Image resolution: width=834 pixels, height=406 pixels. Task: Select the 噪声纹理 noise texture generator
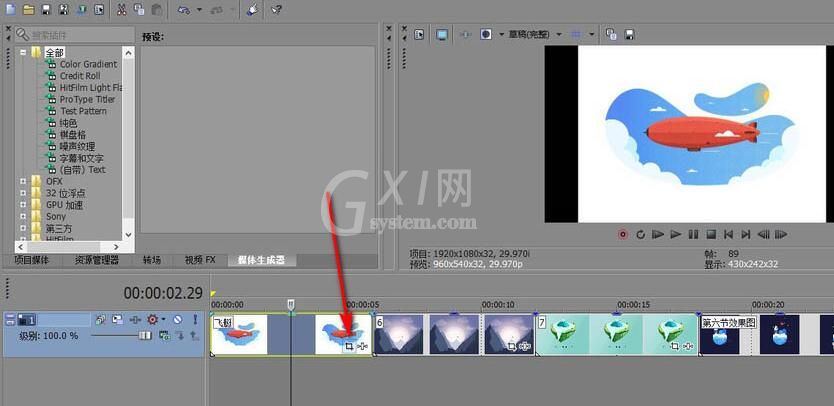[x=78, y=146]
